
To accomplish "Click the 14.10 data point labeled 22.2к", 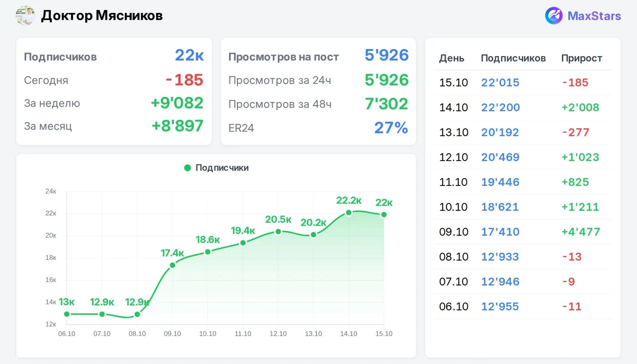I will 349,212.
